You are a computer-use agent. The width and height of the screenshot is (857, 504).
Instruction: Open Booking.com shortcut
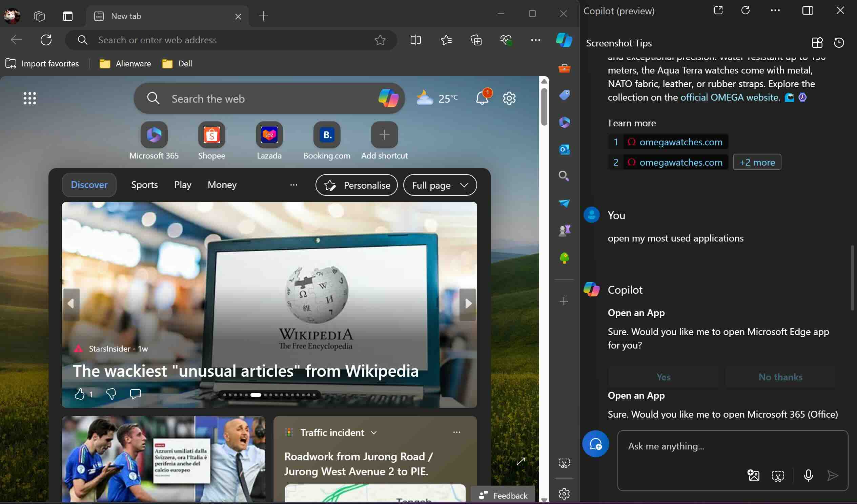327,141
